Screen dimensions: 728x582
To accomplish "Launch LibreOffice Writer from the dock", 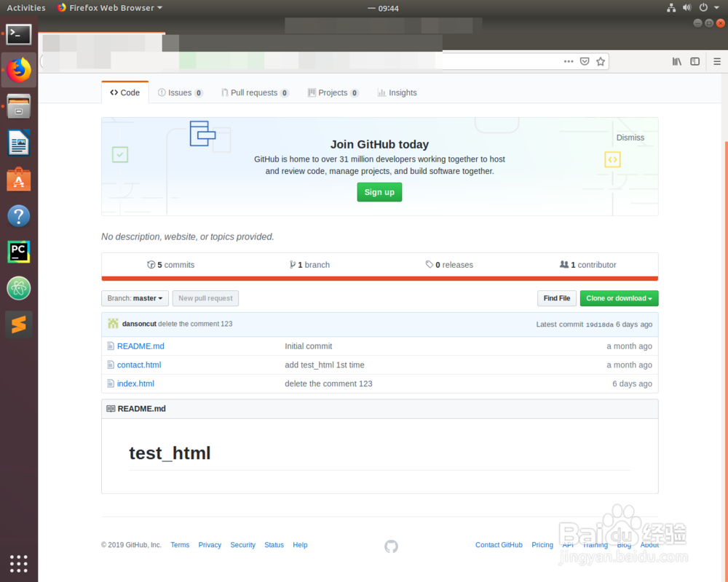I will [x=19, y=143].
